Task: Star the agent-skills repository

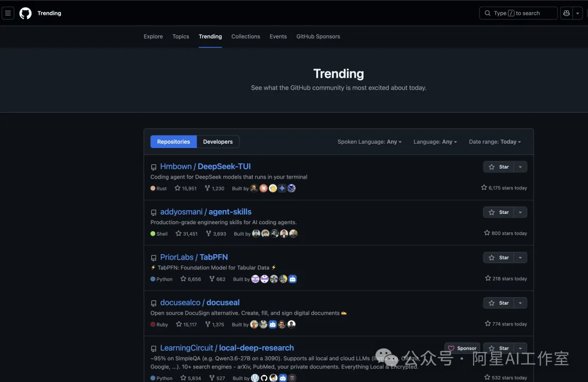Action: [x=498, y=212]
